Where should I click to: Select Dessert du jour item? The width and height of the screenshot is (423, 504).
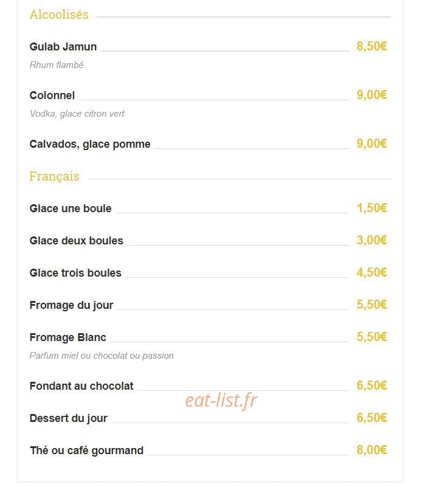coord(69,418)
